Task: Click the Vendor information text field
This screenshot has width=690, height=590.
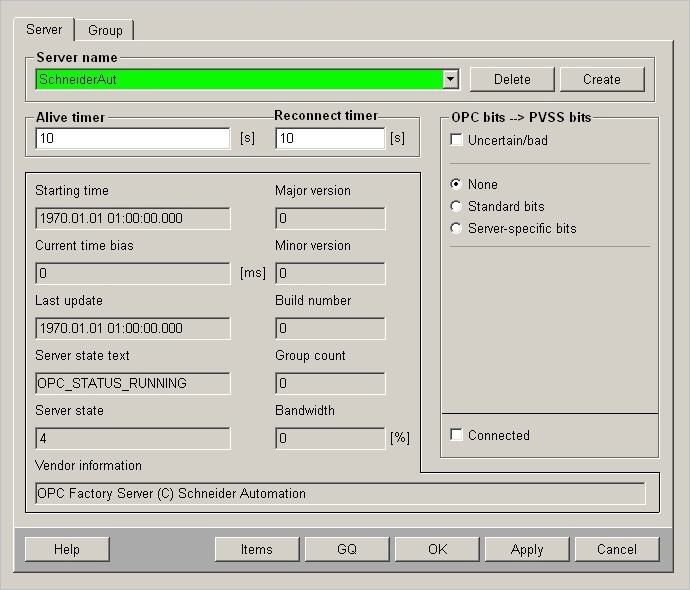Action: pyautogui.click(x=340, y=493)
